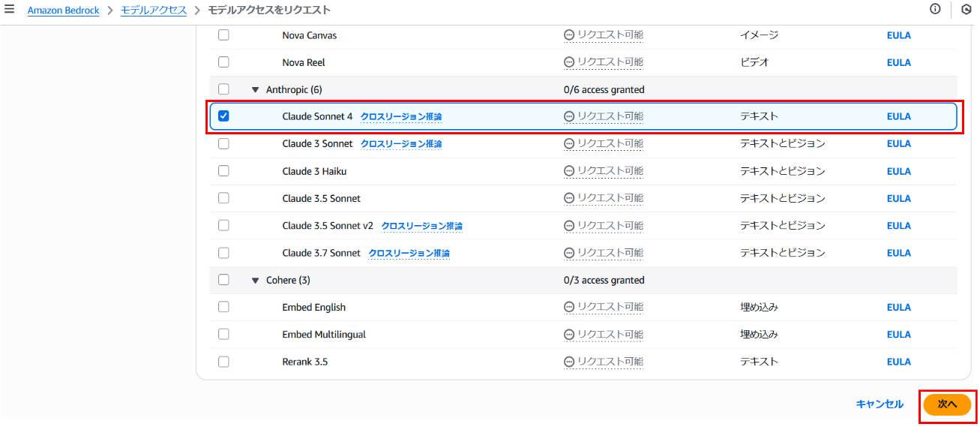Open EULA for Claude Sonnet 4
Viewport: 980px width, 427px height.
tap(899, 116)
